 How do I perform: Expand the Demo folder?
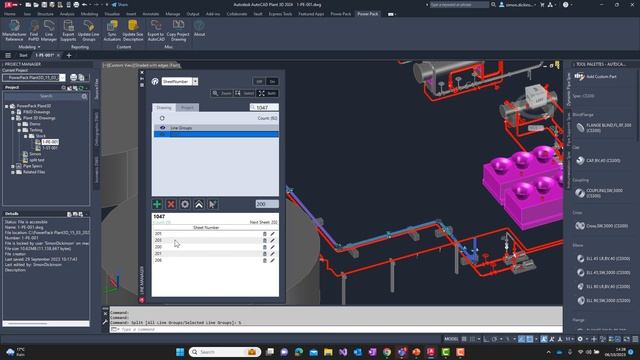[19, 124]
